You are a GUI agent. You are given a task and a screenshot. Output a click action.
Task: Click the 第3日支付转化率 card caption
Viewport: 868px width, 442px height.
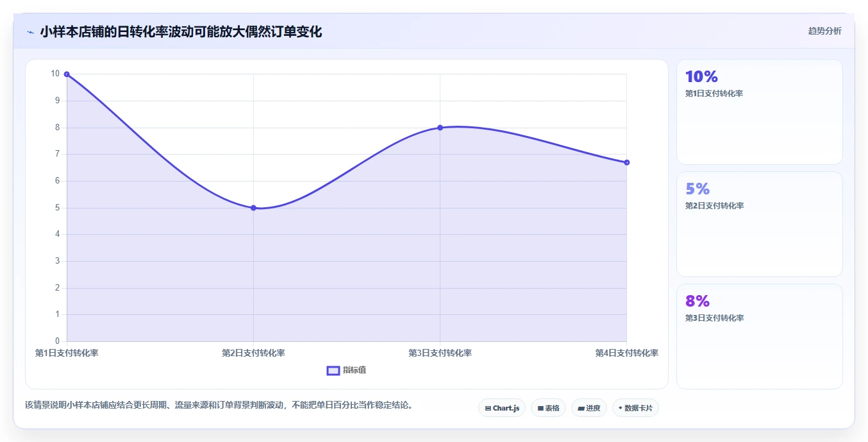(714, 318)
